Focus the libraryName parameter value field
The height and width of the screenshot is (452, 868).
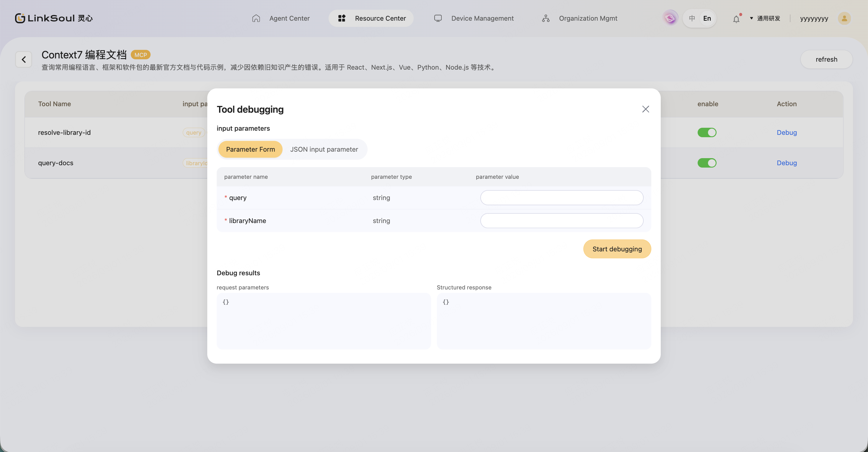coord(562,221)
